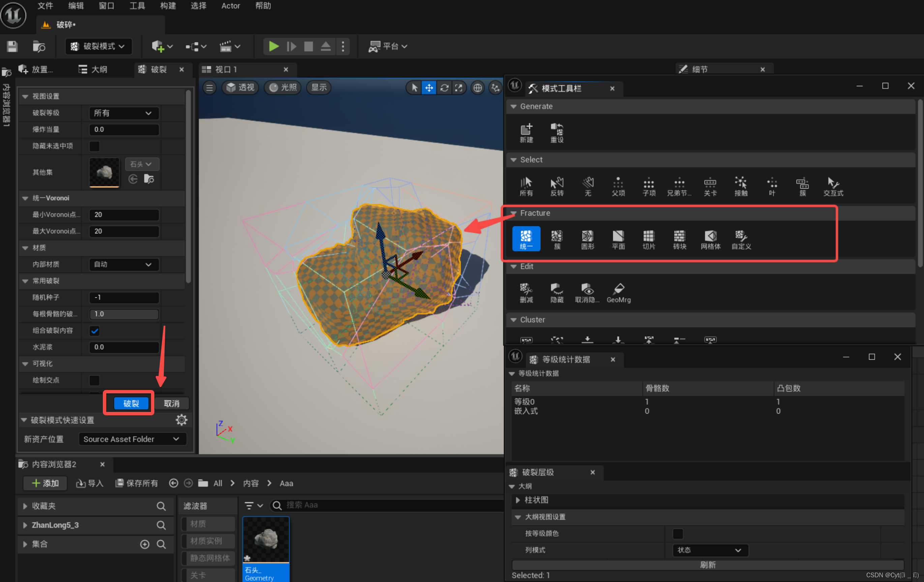The height and width of the screenshot is (582, 924).
Task: Uncheck the 组合破裂内容 checkbox
Action: point(94,331)
